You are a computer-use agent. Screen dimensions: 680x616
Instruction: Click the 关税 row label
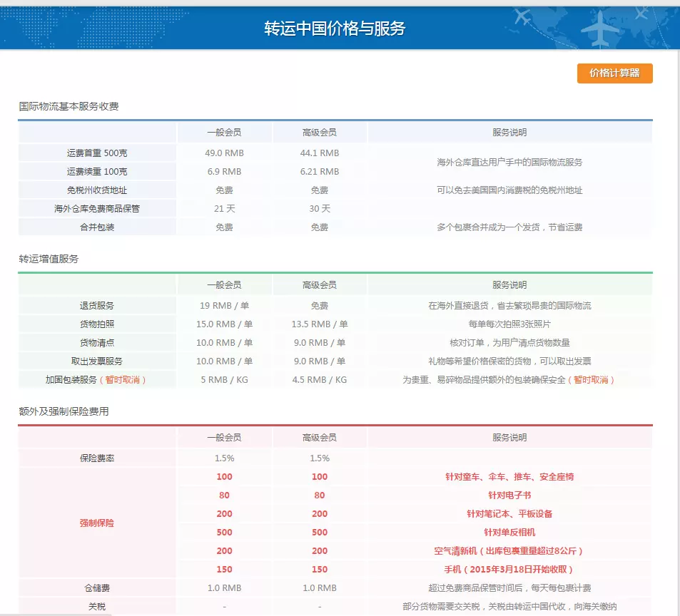pyautogui.click(x=97, y=607)
